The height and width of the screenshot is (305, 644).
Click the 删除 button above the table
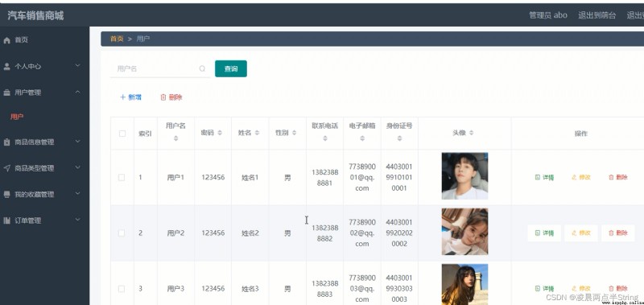tap(171, 97)
